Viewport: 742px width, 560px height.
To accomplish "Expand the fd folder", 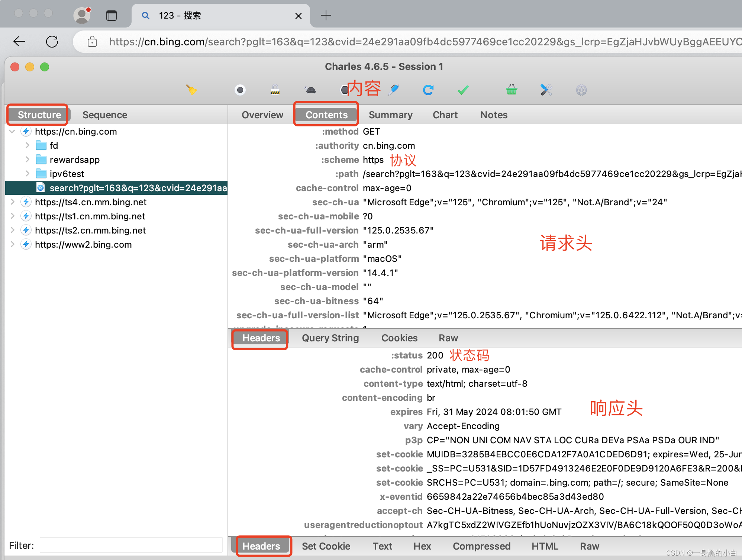I will (27, 145).
